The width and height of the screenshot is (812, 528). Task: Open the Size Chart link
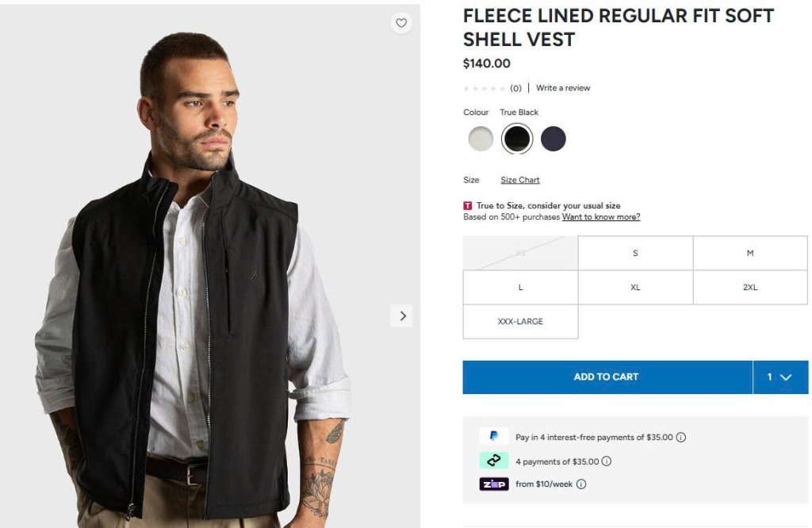coord(520,180)
